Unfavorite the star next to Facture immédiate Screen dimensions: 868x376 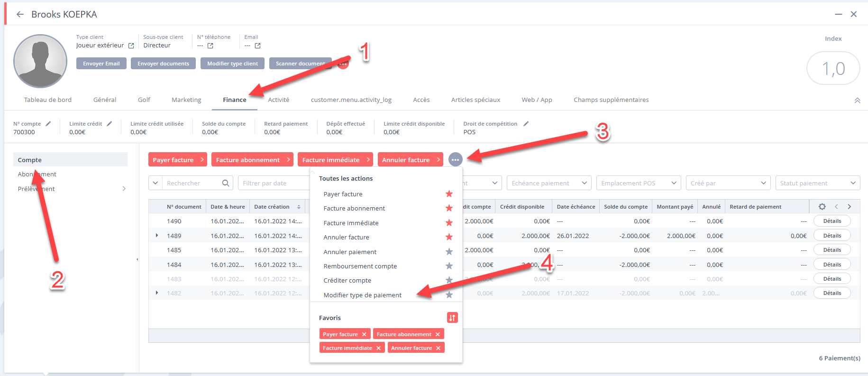point(449,223)
